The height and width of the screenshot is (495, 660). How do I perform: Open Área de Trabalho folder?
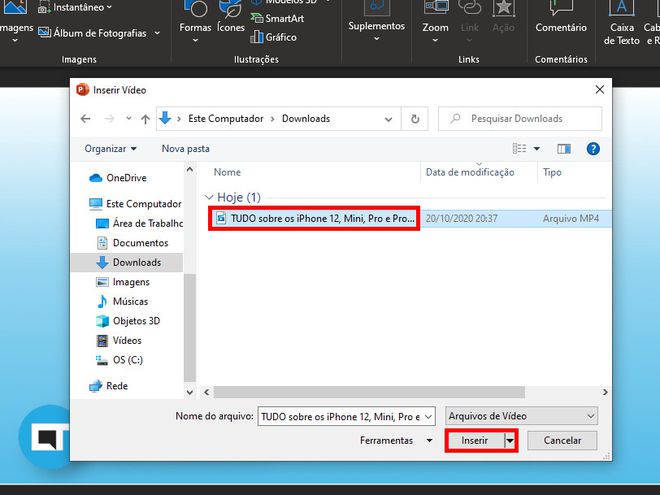139,223
